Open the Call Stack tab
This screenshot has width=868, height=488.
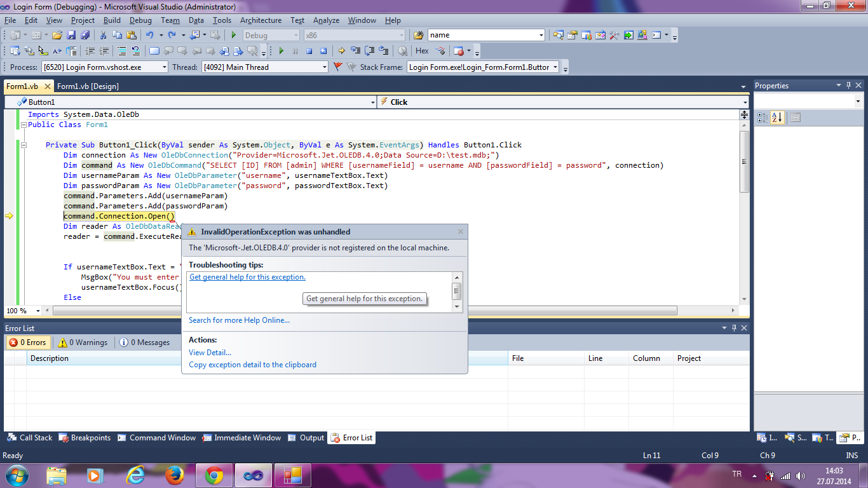click(x=29, y=438)
